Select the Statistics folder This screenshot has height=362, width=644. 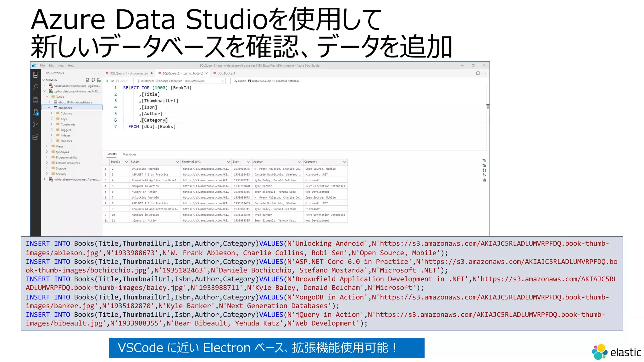click(x=66, y=141)
